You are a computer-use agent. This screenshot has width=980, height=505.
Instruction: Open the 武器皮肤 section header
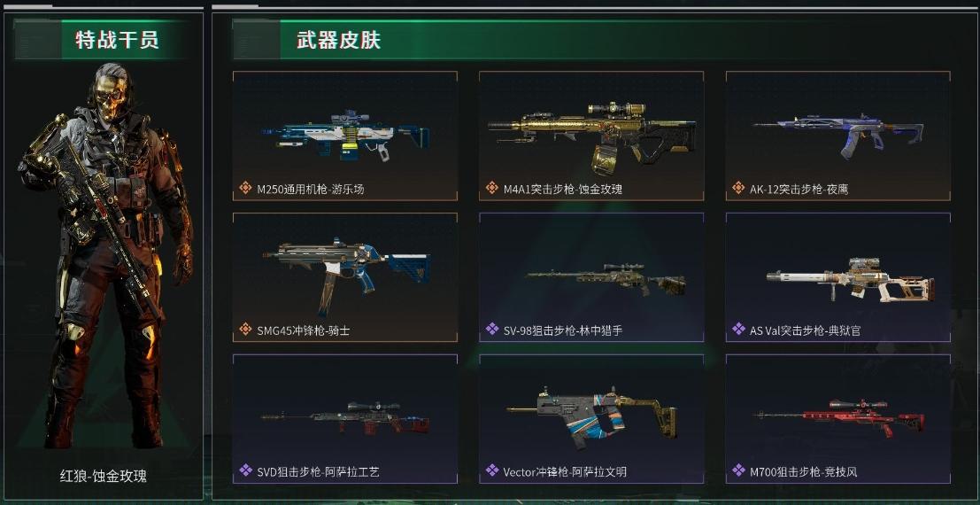(338, 40)
